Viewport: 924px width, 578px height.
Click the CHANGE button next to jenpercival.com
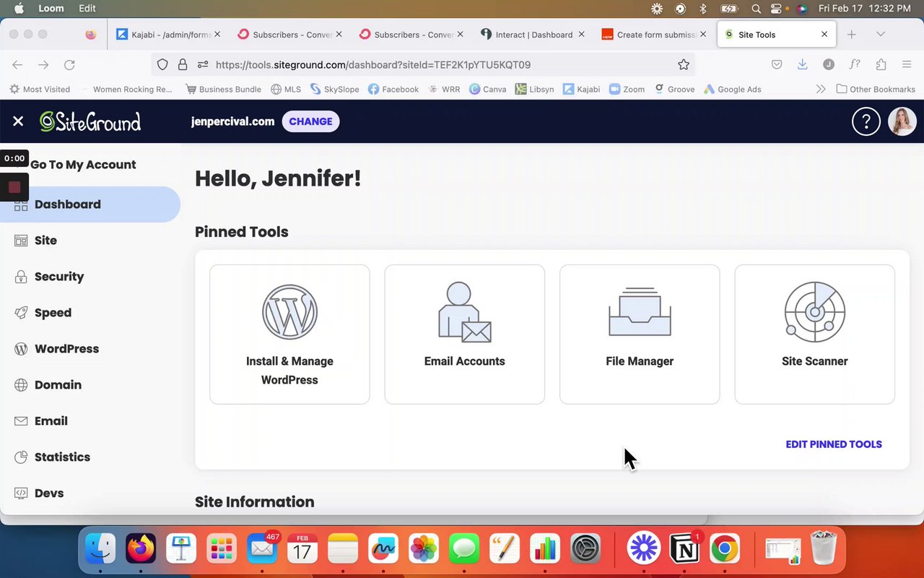310,121
